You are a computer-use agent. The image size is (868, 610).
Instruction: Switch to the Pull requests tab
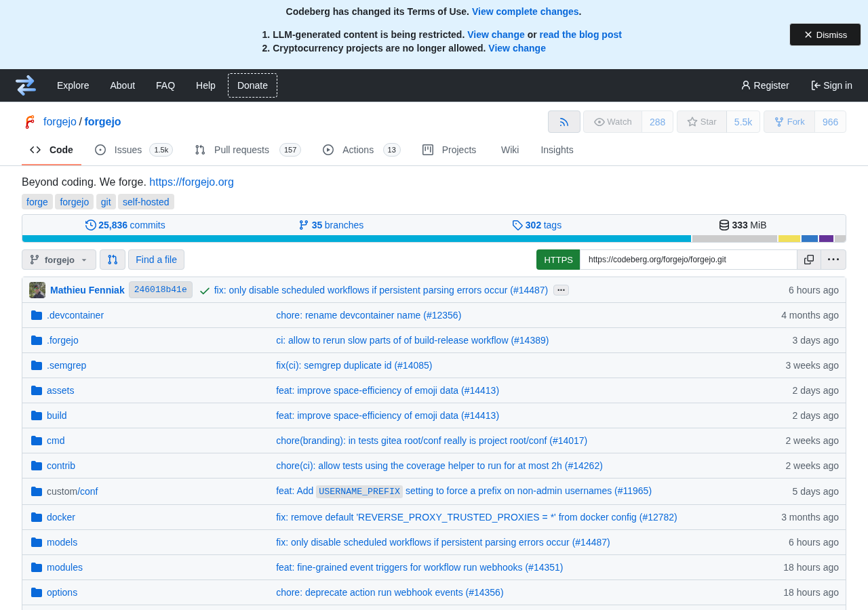click(248, 150)
